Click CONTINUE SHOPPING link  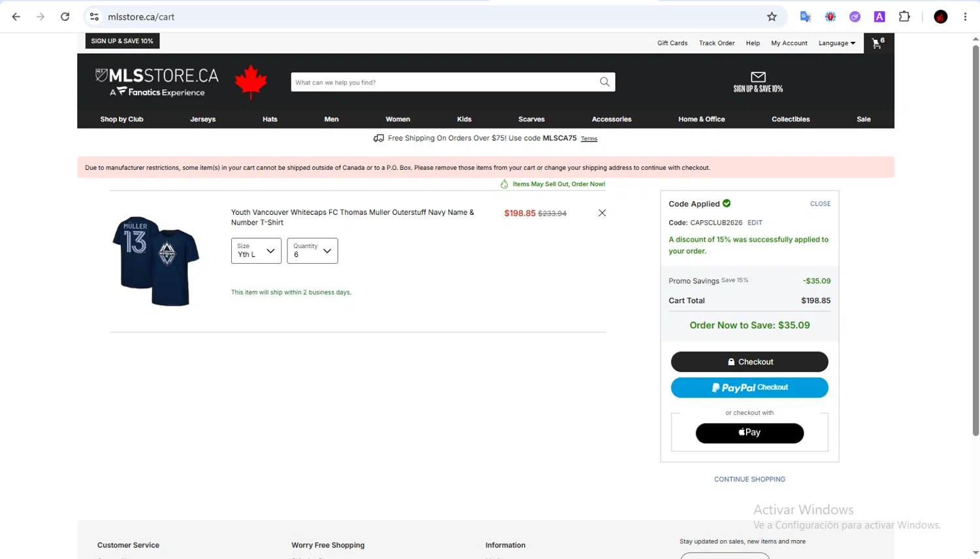click(x=749, y=479)
